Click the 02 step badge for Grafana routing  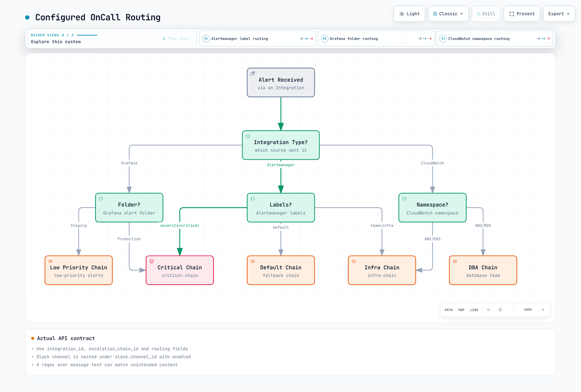[x=325, y=39]
